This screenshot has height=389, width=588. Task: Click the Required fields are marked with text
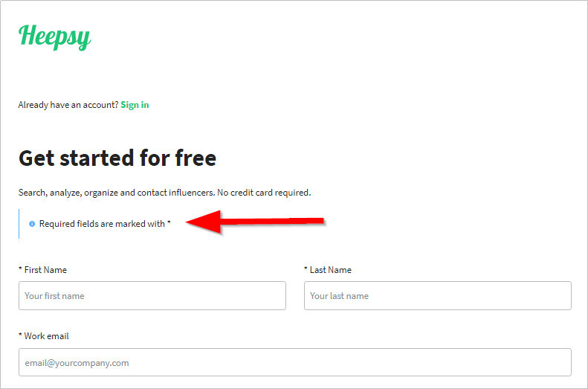click(102, 224)
